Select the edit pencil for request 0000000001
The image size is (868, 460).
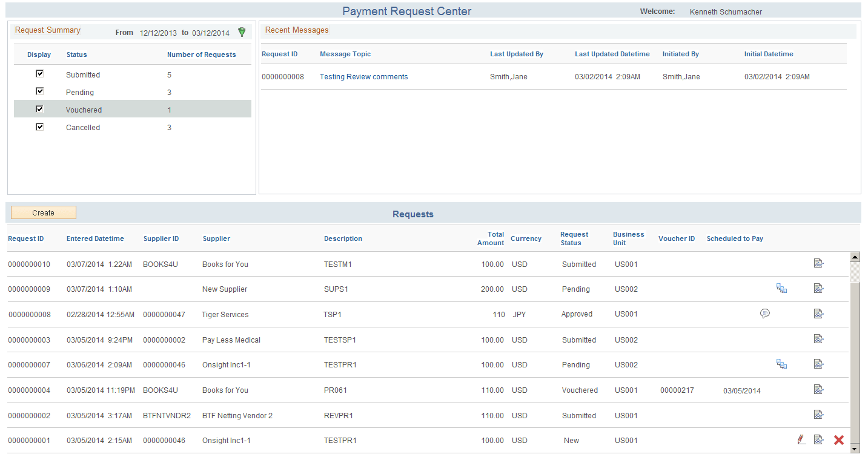click(x=801, y=439)
